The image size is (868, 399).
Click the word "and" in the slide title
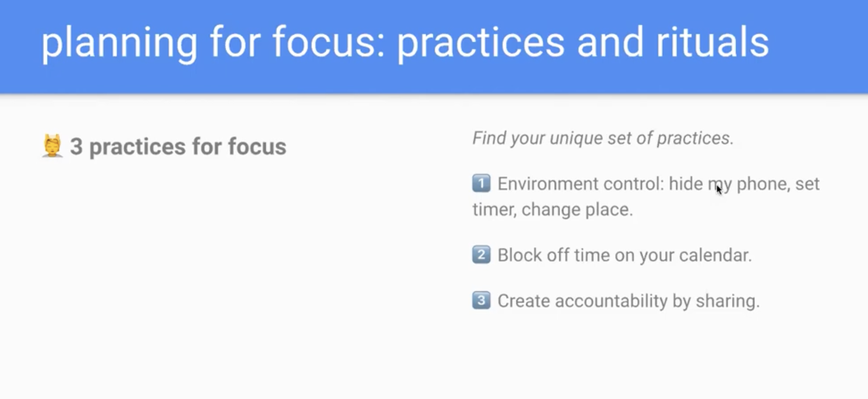[610, 42]
